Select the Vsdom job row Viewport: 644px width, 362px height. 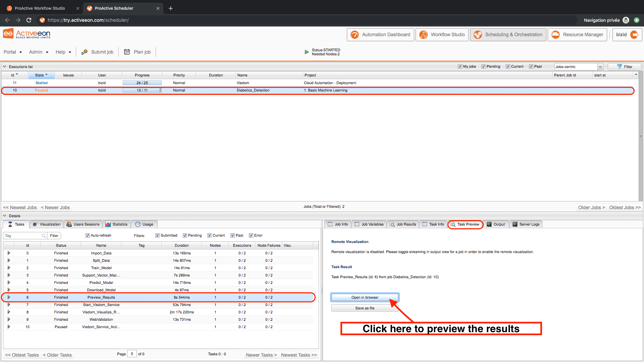point(317,83)
